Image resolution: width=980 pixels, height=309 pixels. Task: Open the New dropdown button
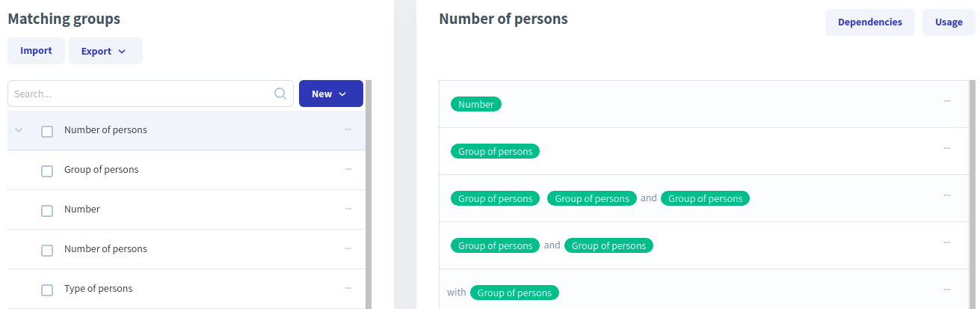point(330,94)
